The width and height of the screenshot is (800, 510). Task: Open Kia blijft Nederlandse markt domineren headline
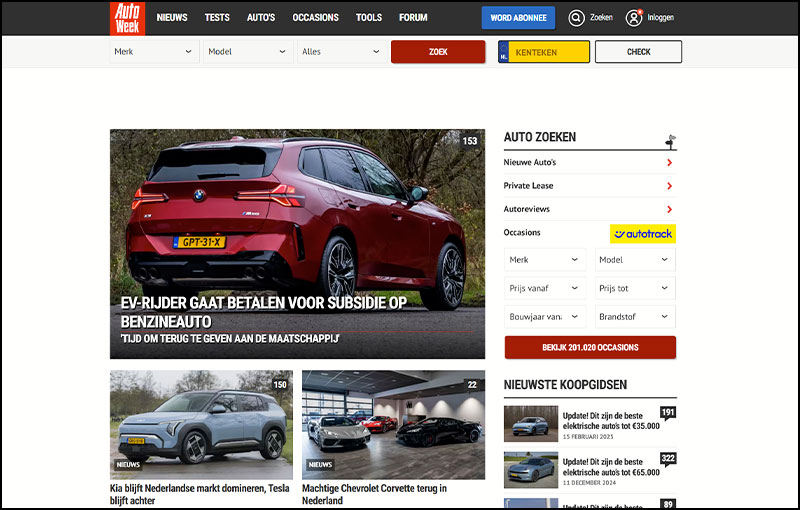(x=199, y=494)
